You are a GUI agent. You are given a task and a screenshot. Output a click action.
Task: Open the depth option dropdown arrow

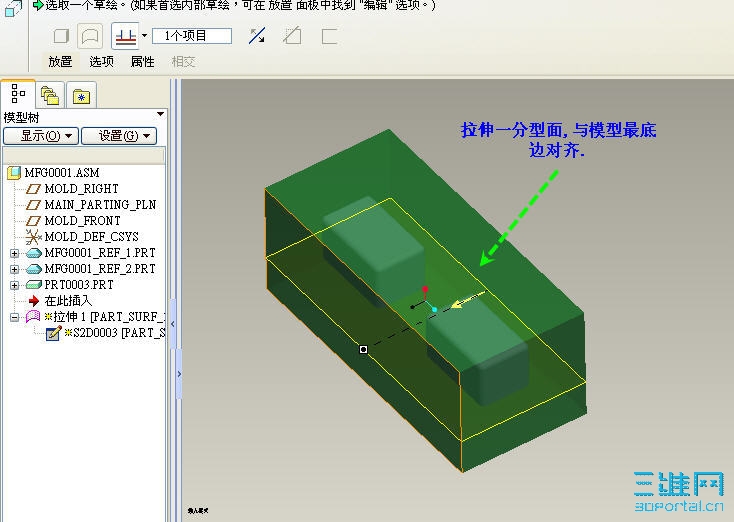tap(144, 36)
